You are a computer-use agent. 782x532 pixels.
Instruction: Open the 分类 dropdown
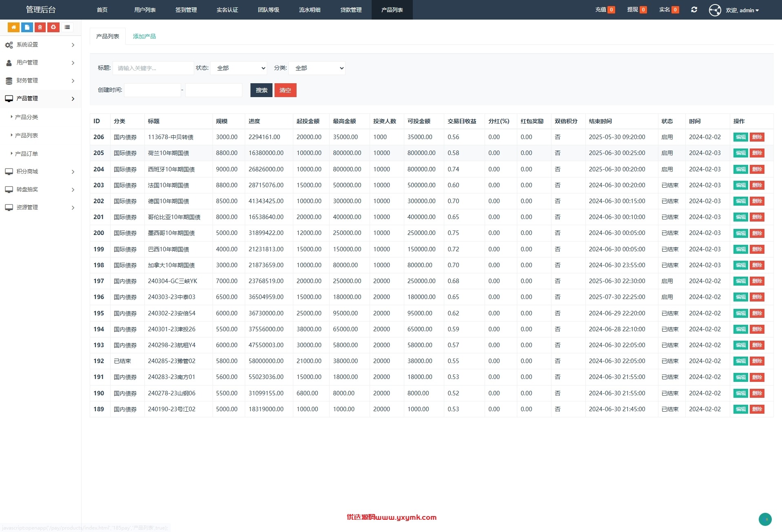coord(317,68)
